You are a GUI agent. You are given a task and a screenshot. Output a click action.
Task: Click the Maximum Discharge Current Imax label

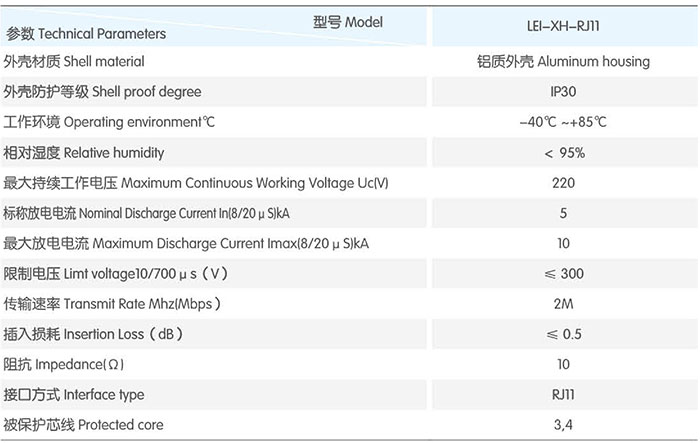click(186, 243)
